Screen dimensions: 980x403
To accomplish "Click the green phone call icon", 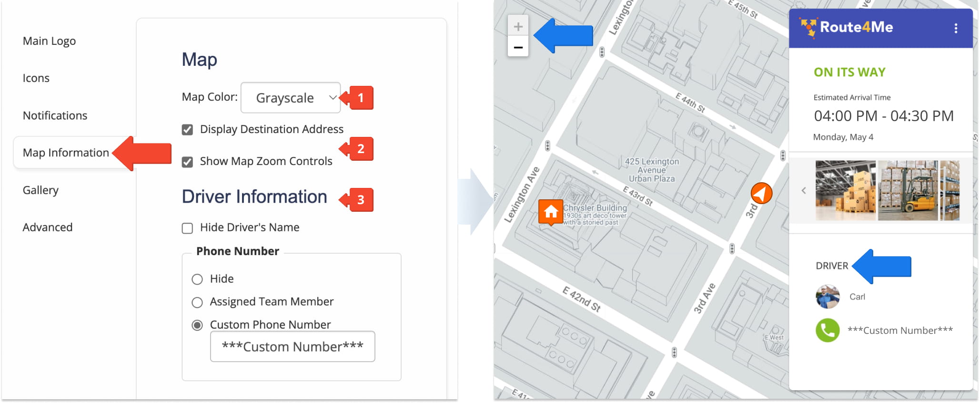I will coord(828,330).
